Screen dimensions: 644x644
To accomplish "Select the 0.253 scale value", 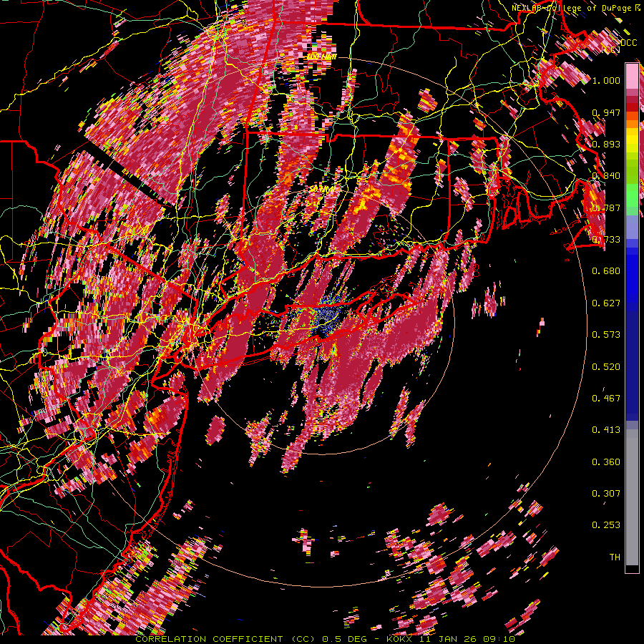I will [x=606, y=525].
